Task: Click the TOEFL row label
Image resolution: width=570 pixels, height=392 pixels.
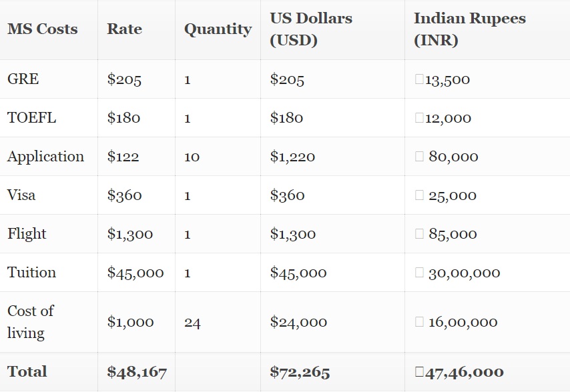Action: click(32, 118)
